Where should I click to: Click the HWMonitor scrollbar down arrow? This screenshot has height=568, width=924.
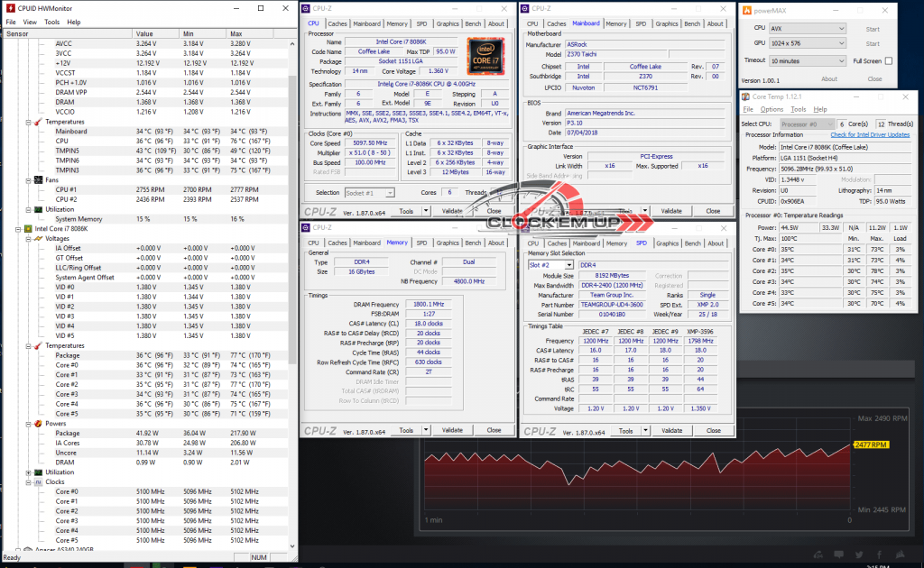click(x=292, y=546)
